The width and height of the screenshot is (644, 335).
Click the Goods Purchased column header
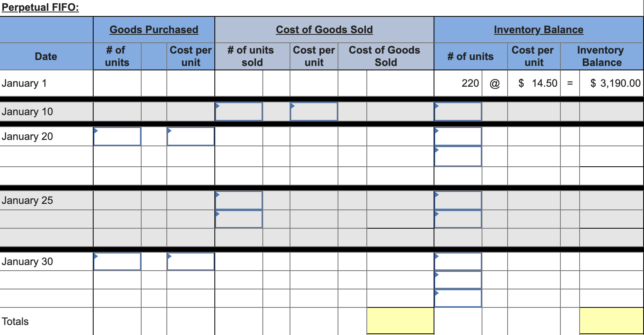154,29
